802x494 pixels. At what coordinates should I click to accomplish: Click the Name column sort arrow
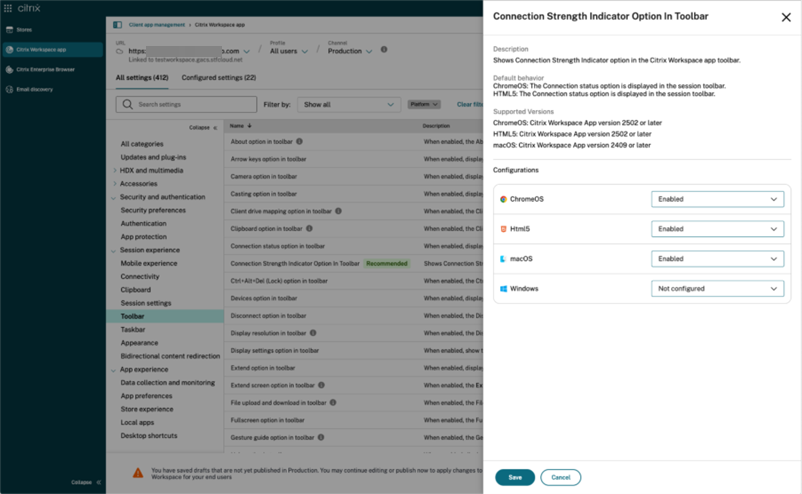pyautogui.click(x=249, y=127)
